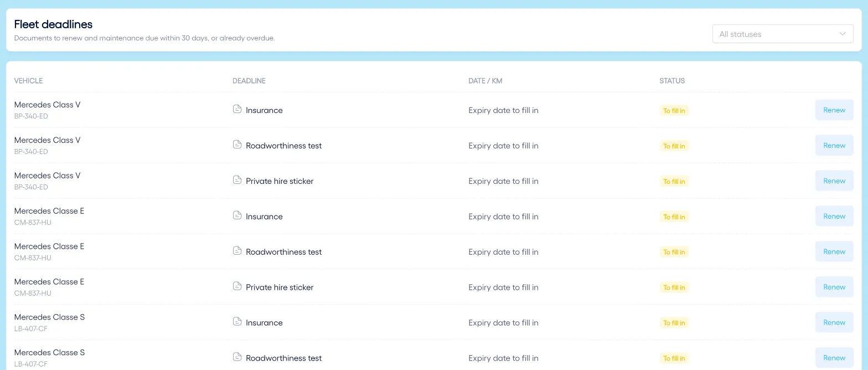Click document icon for Classe E Insurance
Screen dimensions: 868x370
(237, 215)
